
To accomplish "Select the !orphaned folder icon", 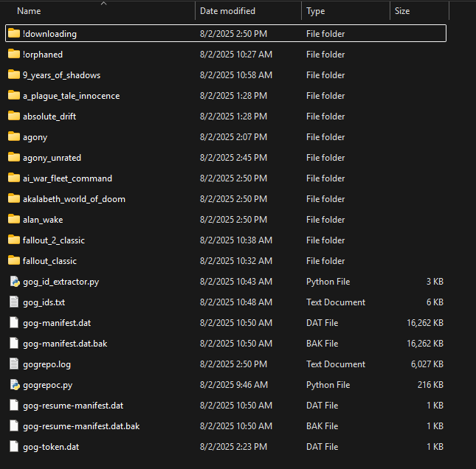I will 13,55.
